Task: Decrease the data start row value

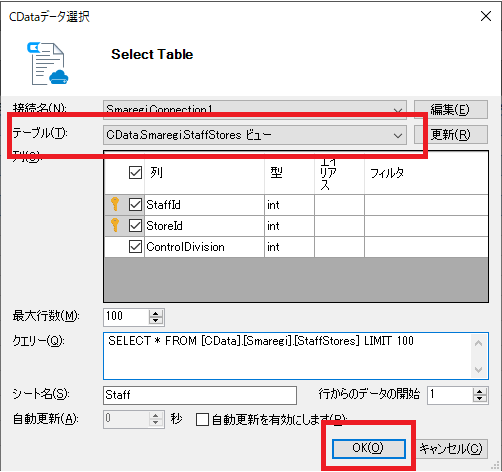Action: point(480,399)
